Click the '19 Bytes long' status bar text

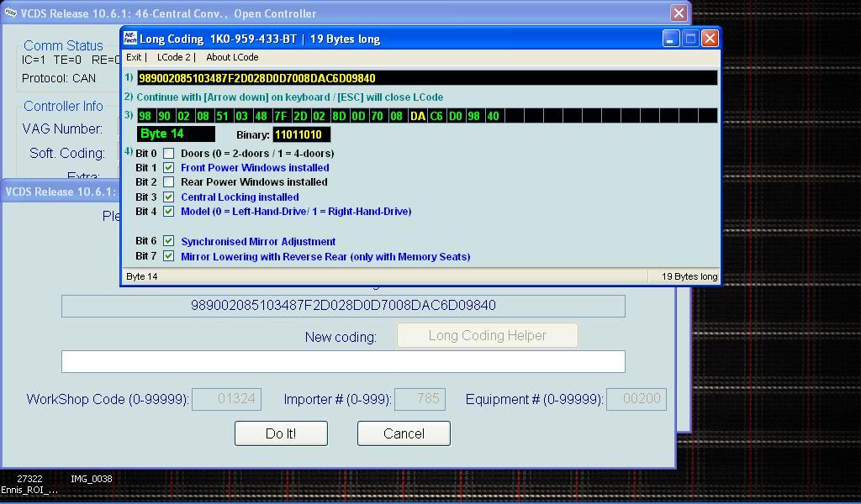(689, 276)
